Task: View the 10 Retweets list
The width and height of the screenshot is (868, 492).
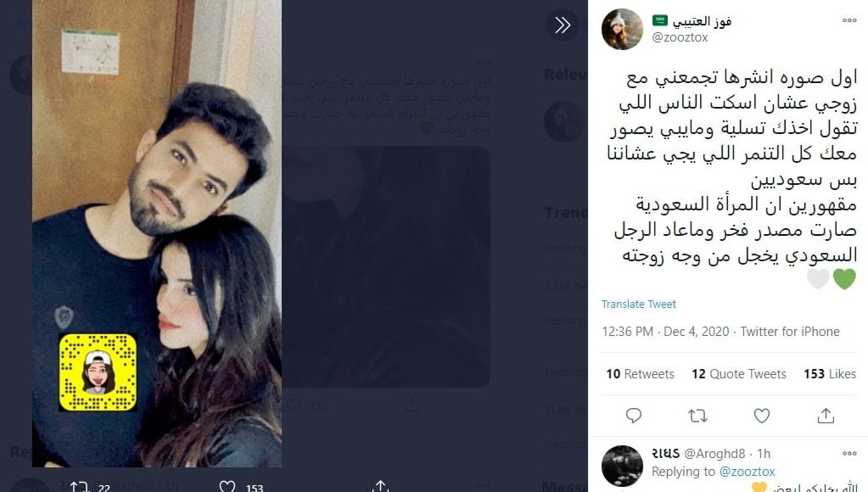Action: coord(641,373)
